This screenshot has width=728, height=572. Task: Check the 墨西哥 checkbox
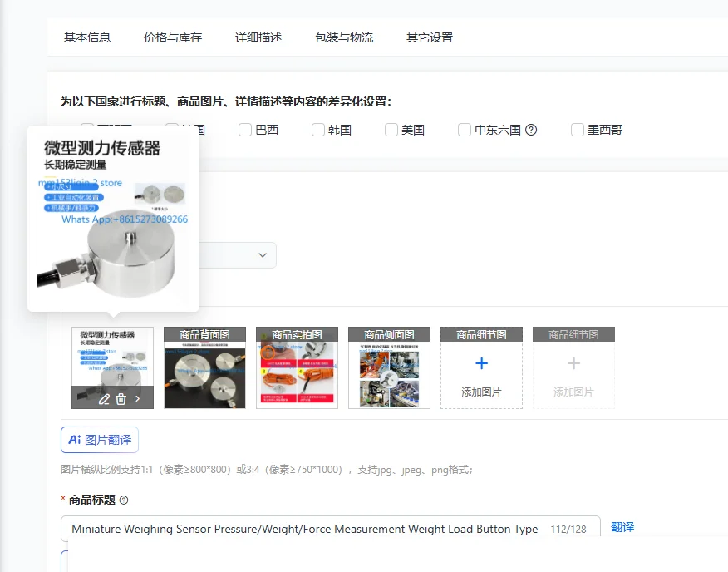point(577,130)
